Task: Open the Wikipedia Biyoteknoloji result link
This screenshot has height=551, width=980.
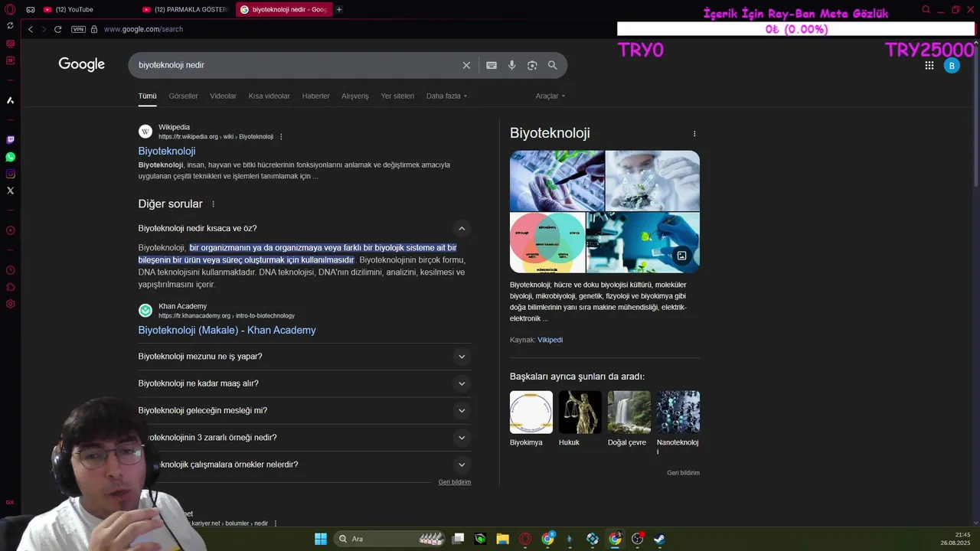Action: (167, 152)
